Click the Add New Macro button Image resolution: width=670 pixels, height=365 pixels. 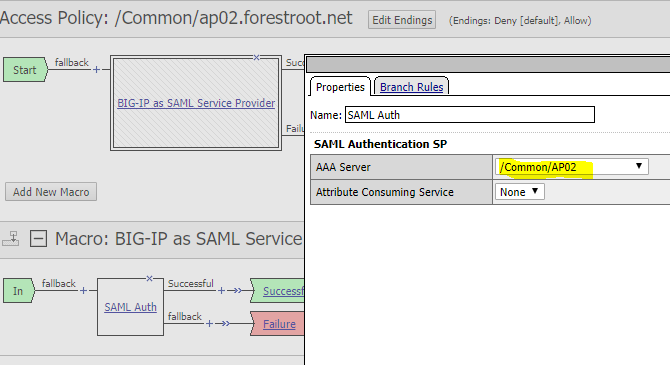tap(51, 192)
